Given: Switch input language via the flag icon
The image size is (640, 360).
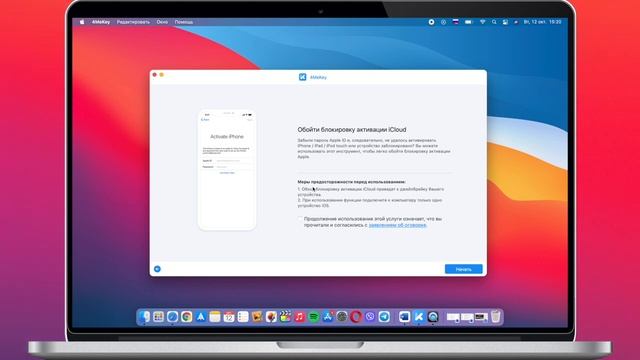Looking at the screenshot, I should click(x=456, y=22).
